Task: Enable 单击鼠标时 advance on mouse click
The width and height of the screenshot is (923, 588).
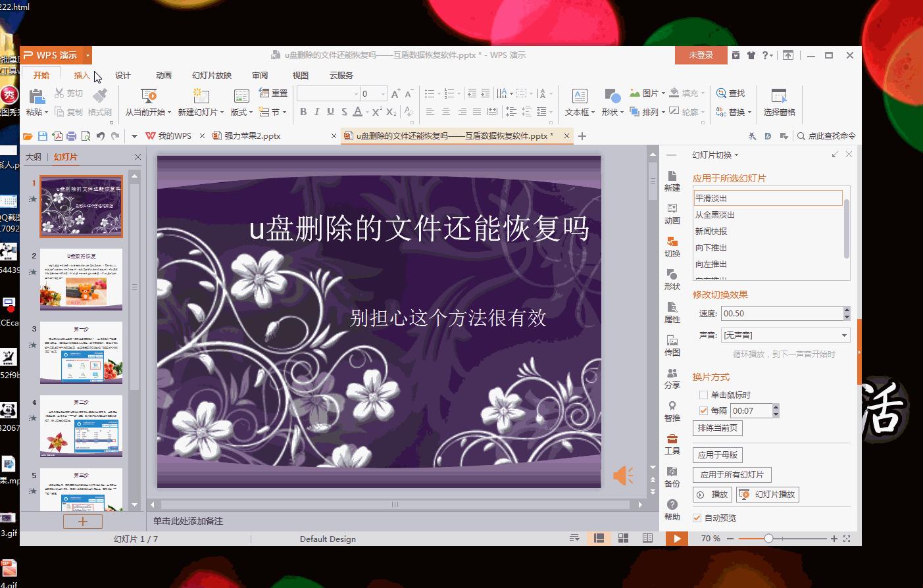Action: [x=703, y=395]
